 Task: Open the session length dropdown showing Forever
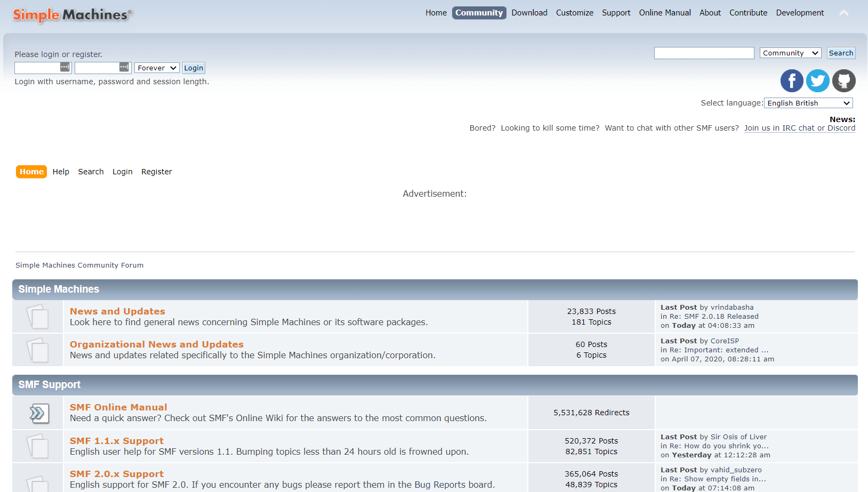click(156, 68)
